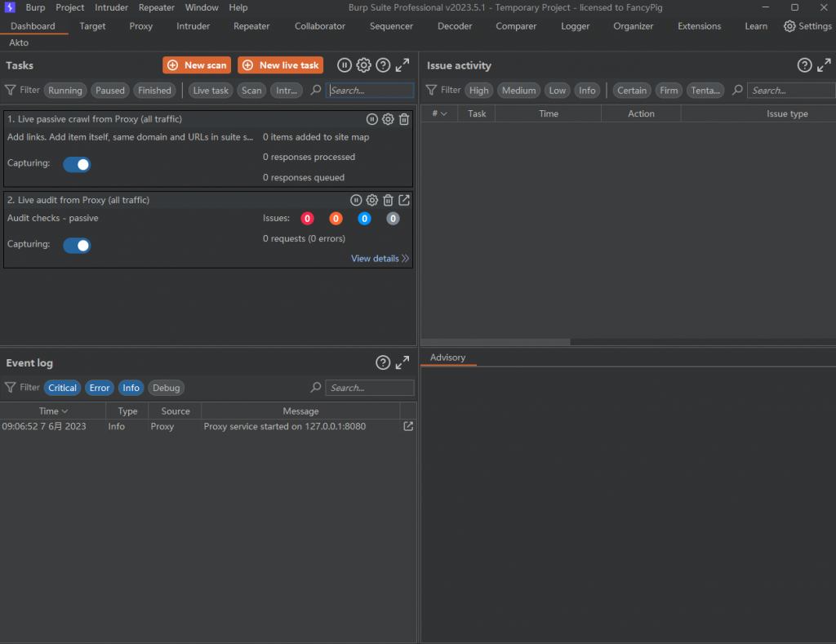Open help for the Event log panel
836x644 pixels.
pos(383,363)
